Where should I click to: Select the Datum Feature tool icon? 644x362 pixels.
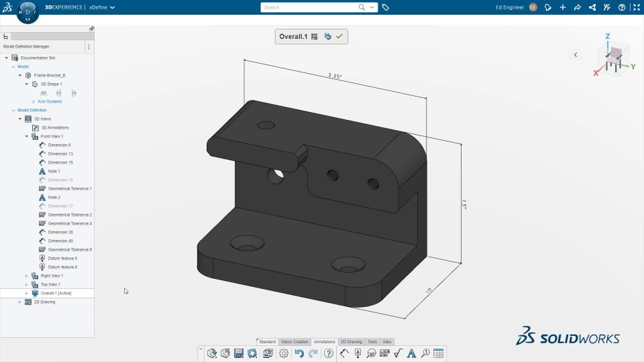coord(358,353)
